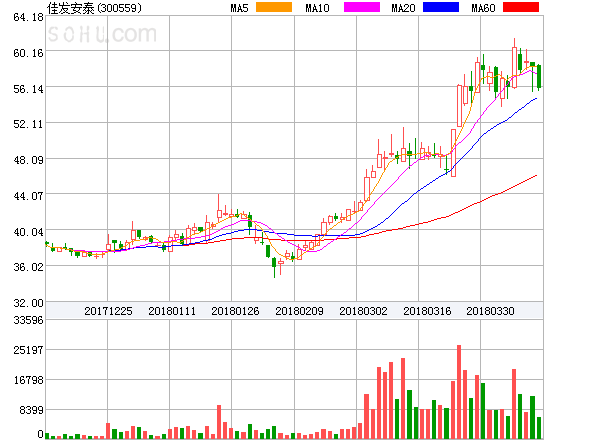
Task: Click the right end of the blue MA20 line
Action: click(x=536, y=99)
